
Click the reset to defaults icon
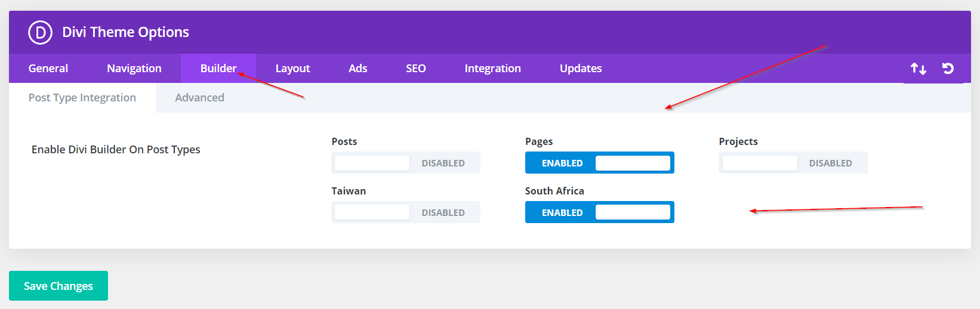(948, 69)
